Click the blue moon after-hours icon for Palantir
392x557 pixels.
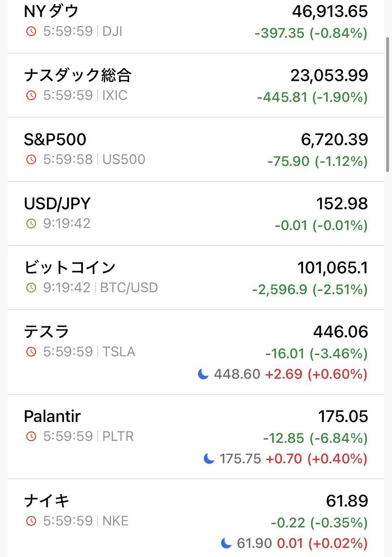pos(209,459)
